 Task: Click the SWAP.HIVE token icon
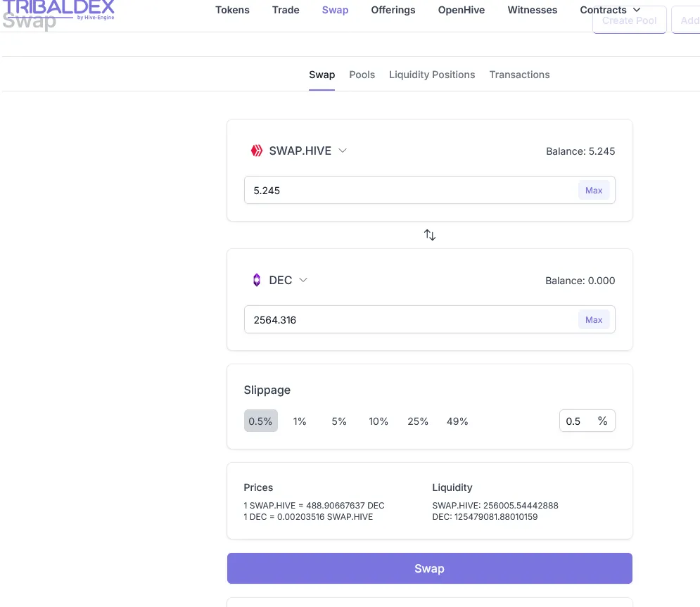[x=257, y=151]
